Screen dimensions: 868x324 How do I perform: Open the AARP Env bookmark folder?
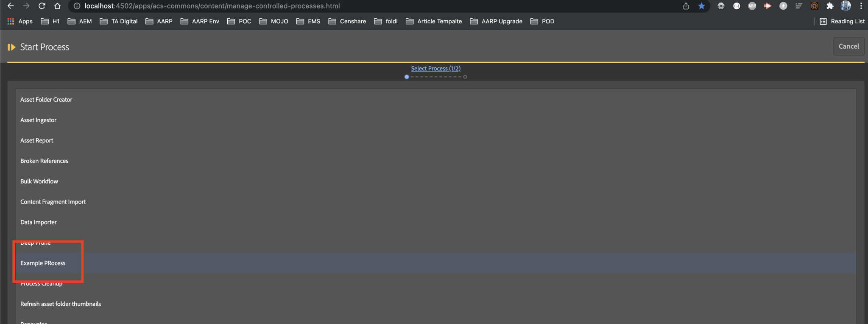200,21
